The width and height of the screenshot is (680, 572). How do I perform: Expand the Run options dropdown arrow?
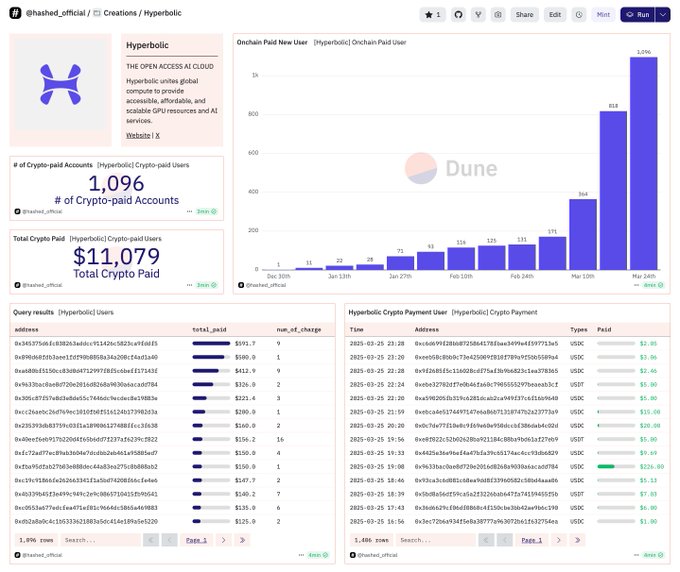663,15
